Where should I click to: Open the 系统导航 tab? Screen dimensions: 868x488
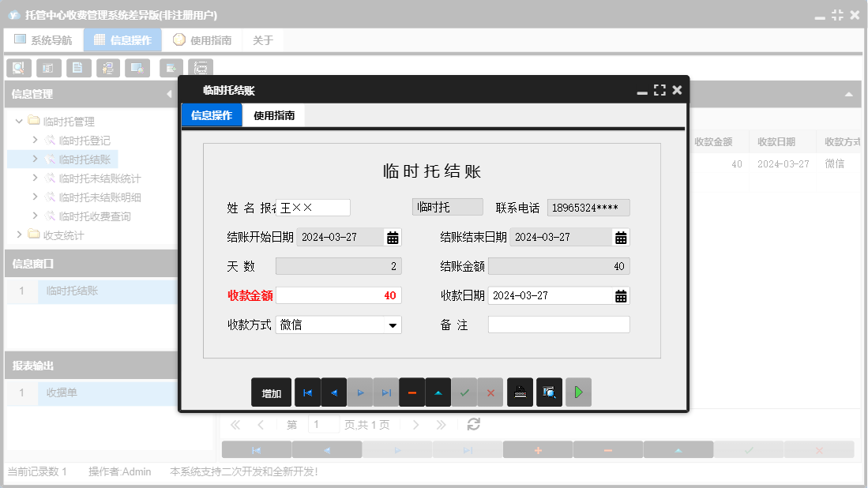tap(43, 39)
